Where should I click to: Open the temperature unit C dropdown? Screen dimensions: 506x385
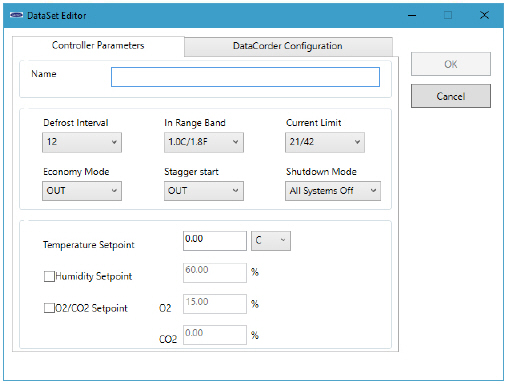pos(271,241)
